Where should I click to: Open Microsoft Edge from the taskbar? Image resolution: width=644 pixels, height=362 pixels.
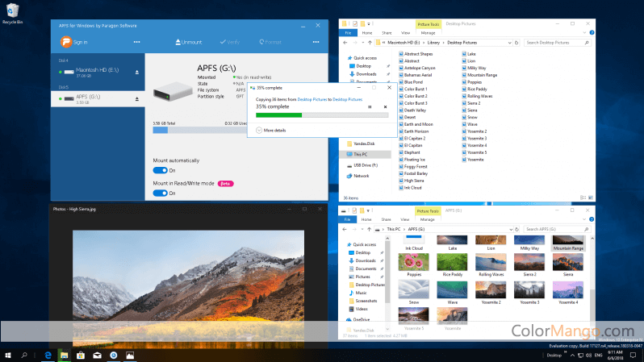(48, 354)
